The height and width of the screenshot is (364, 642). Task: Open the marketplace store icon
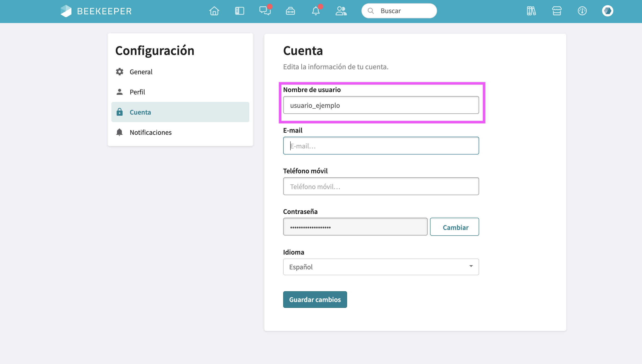tap(557, 11)
